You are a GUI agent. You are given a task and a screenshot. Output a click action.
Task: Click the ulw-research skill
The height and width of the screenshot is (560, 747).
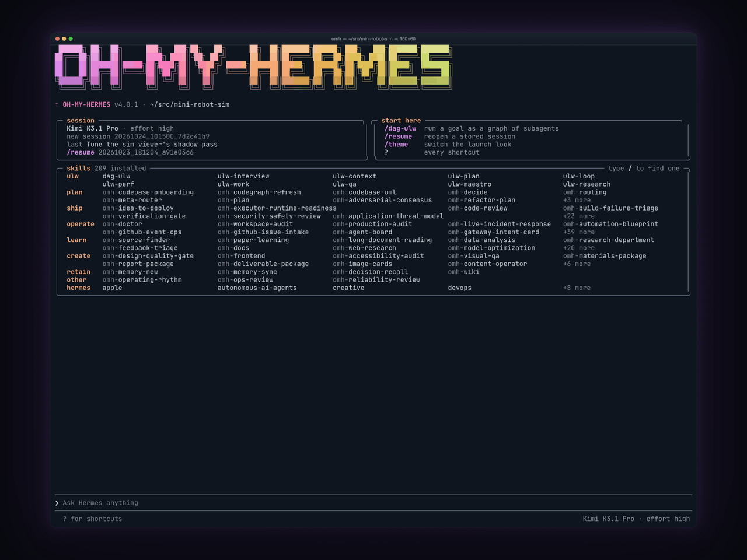587,184
